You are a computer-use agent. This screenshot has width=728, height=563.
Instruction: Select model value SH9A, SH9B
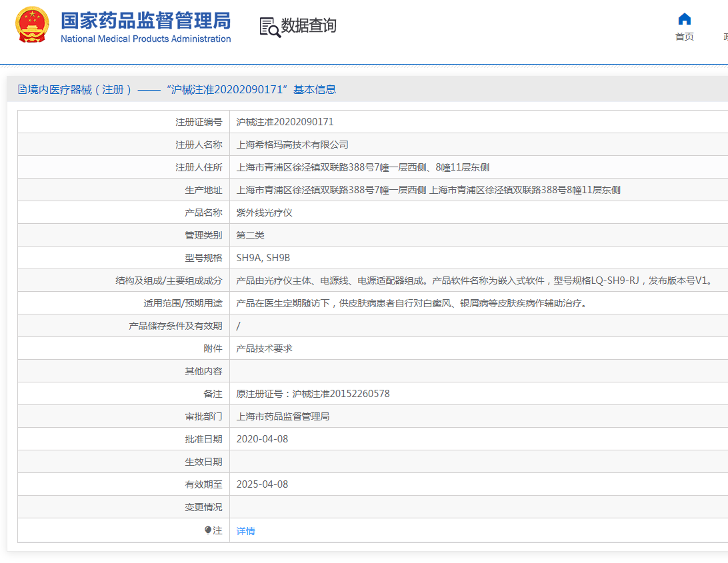point(263,258)
